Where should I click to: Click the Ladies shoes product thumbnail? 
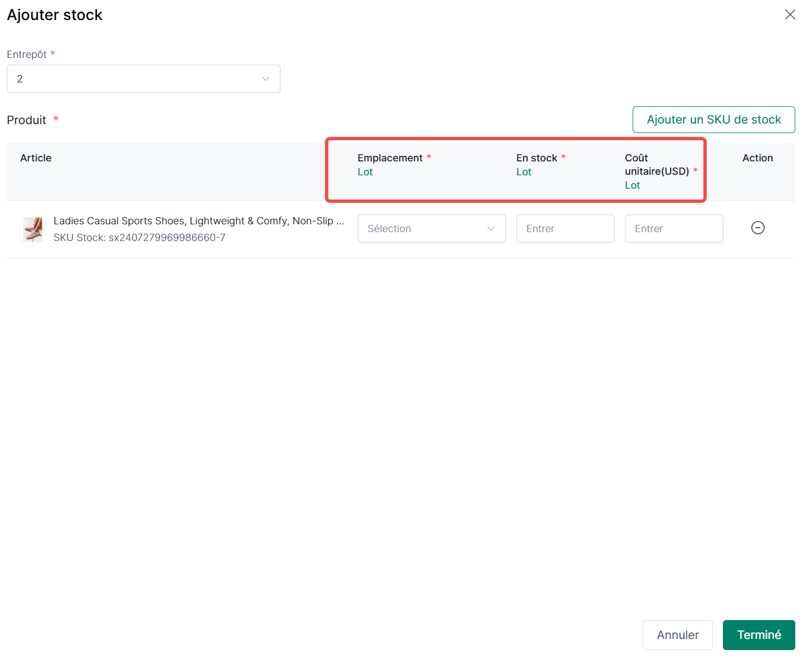[x=33, y=229]
